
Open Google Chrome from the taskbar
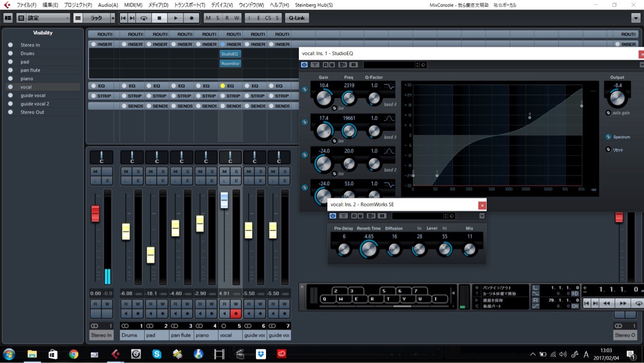click(73, 354)
